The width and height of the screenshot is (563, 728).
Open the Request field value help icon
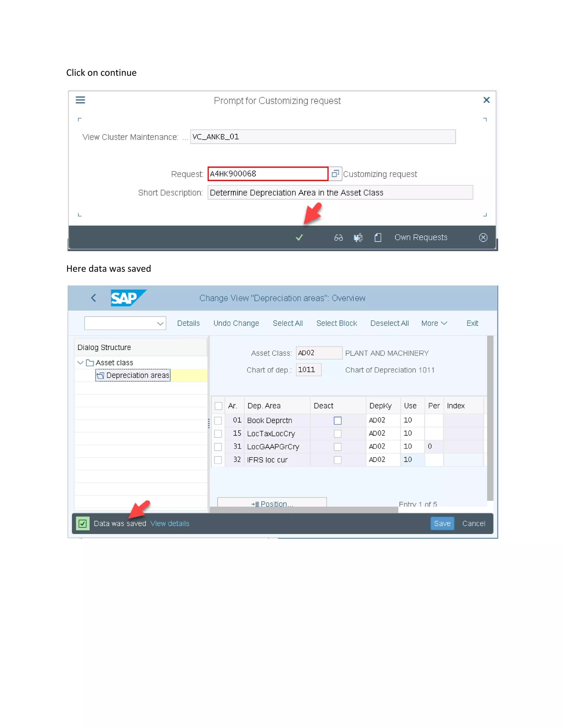335,174
